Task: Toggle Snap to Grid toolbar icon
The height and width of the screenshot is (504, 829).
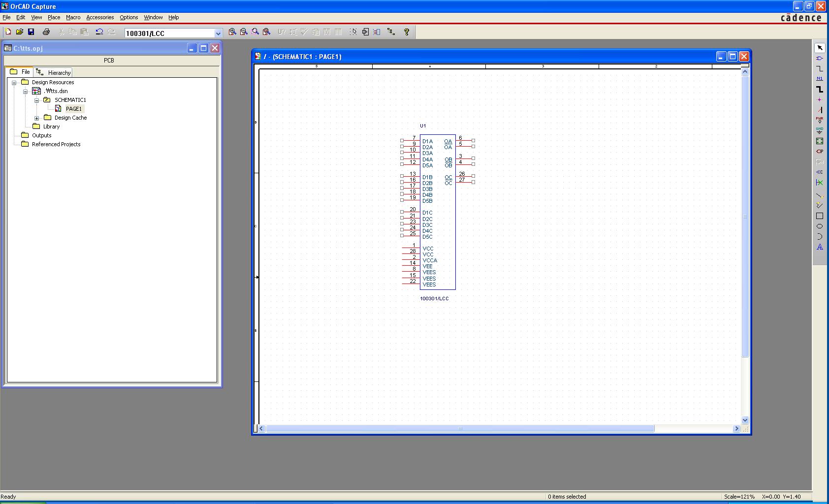Action: [x=353, y=32]
